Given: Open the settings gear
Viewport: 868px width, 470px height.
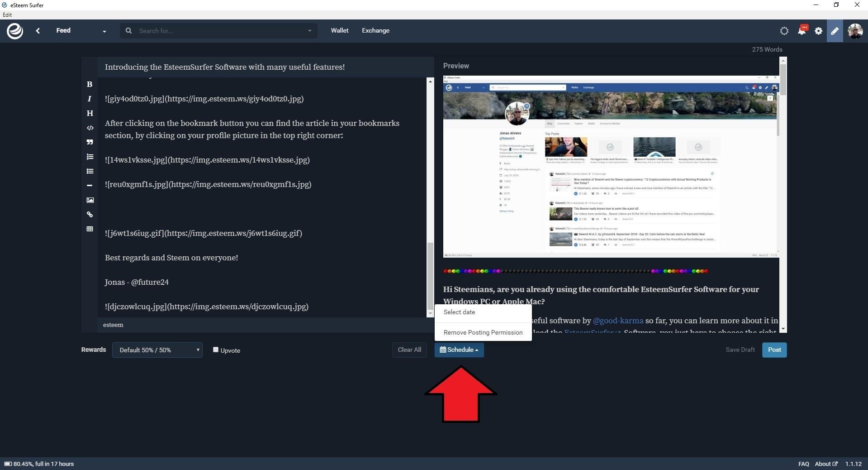Looking at the screenshot, I should 819,31.
